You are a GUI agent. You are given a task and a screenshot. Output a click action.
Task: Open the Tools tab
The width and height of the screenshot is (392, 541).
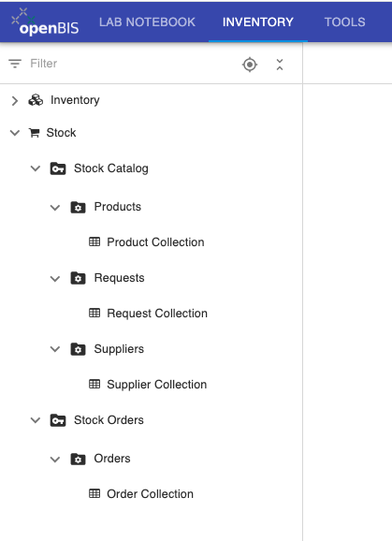coord(345,22)
